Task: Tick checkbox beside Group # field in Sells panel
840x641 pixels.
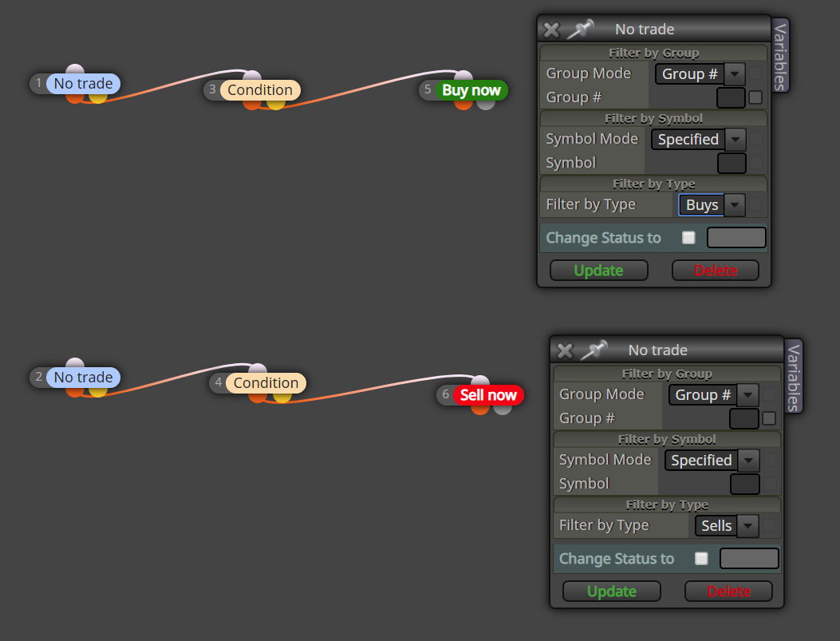Action: pos(769,418)
